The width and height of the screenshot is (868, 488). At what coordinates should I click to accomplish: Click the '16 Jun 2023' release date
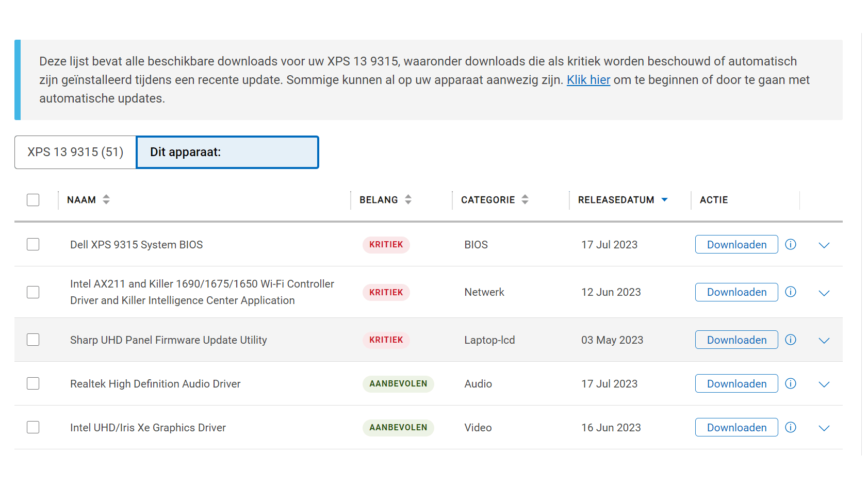tap(611, 427)
